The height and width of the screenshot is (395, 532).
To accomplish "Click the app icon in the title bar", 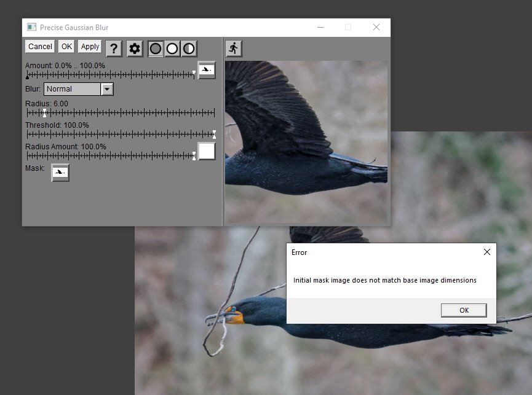I will (32, 28).
